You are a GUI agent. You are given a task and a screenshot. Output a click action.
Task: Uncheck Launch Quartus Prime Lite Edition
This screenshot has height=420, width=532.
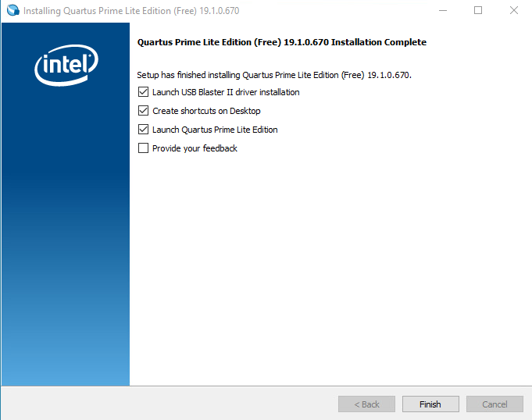click(143, 129)
